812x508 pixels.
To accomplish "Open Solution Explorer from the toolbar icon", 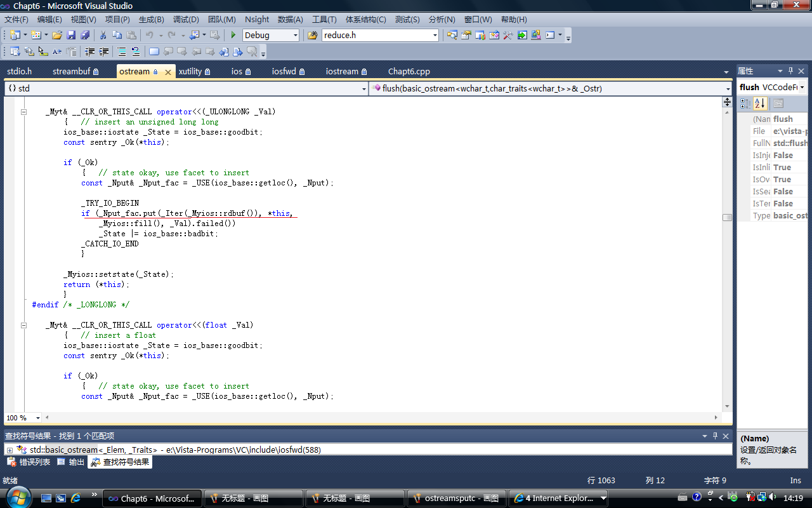I will [x=452, y=35].
